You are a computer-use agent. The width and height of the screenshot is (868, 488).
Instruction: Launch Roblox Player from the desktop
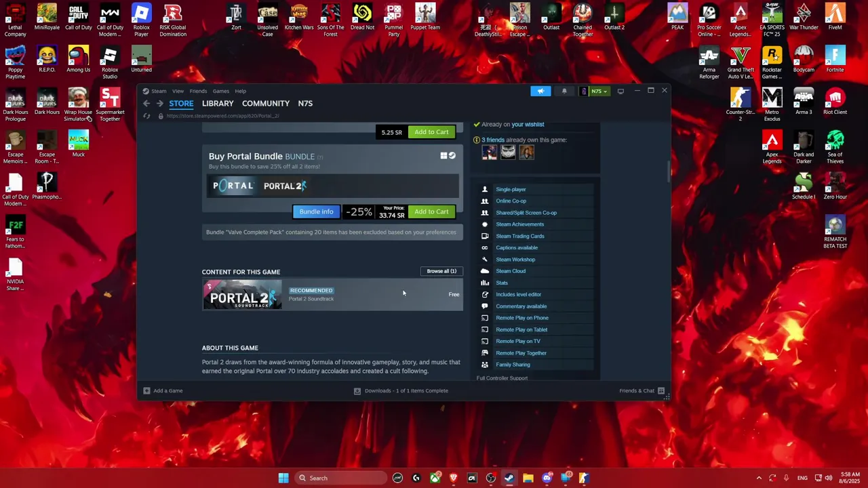point(141,20)
